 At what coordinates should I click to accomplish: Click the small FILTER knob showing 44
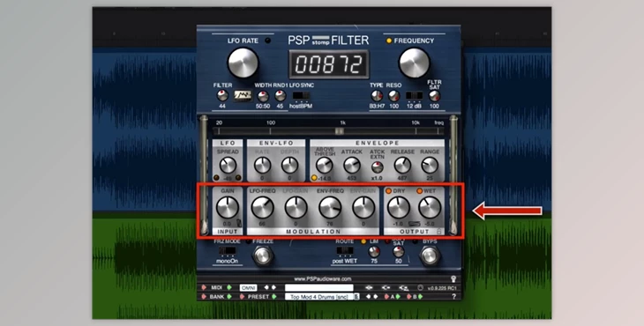point(222,96)
